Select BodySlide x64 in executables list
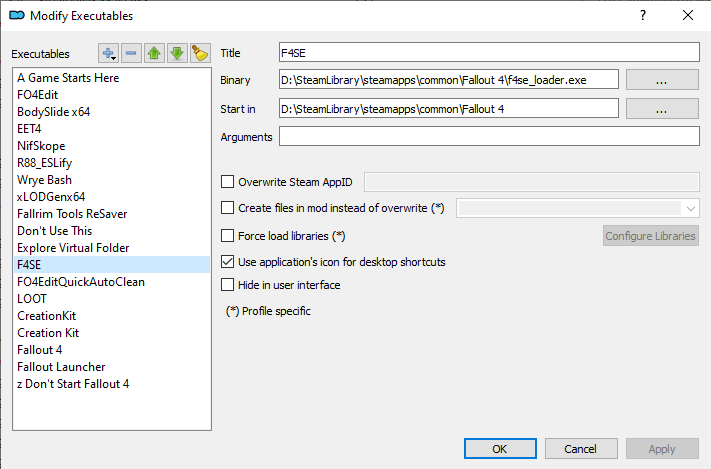Image resolution: width=711 pixels, height=469 pixels. (112, 112)
